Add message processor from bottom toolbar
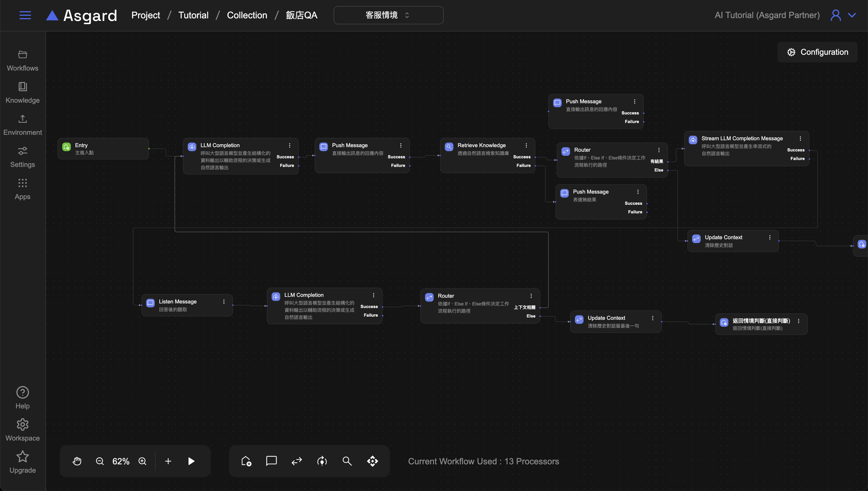The height and width of the screenshot is (491, 868). tap(271, 461)
